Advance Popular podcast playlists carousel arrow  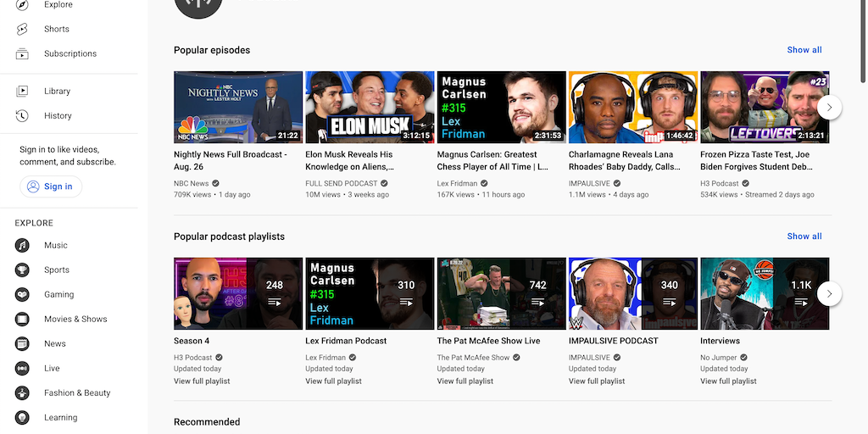pos(829,293)
